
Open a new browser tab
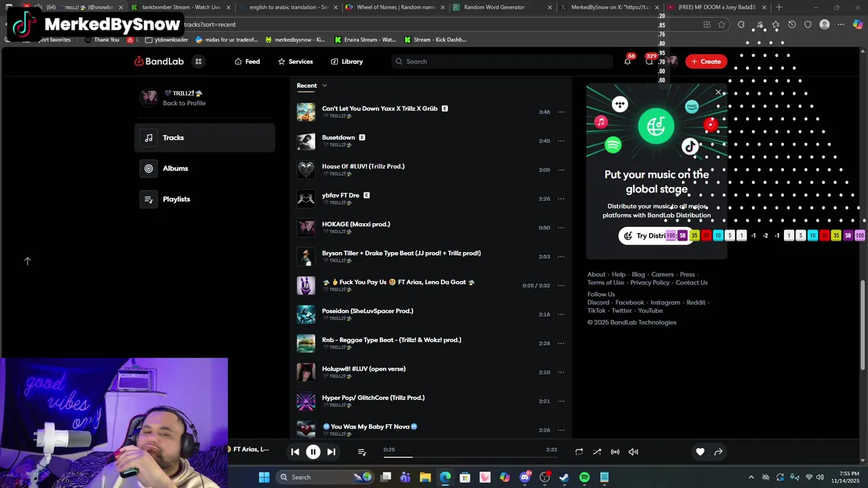(779, 7)
